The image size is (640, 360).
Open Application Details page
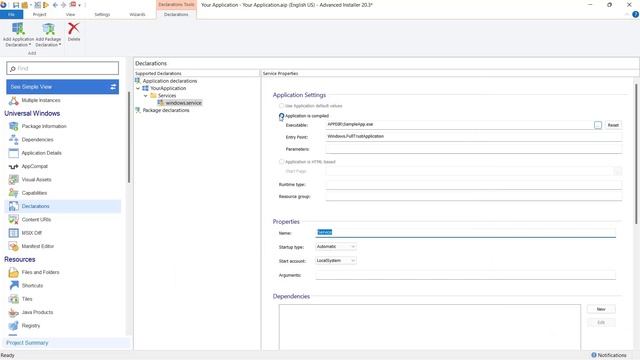41,153
